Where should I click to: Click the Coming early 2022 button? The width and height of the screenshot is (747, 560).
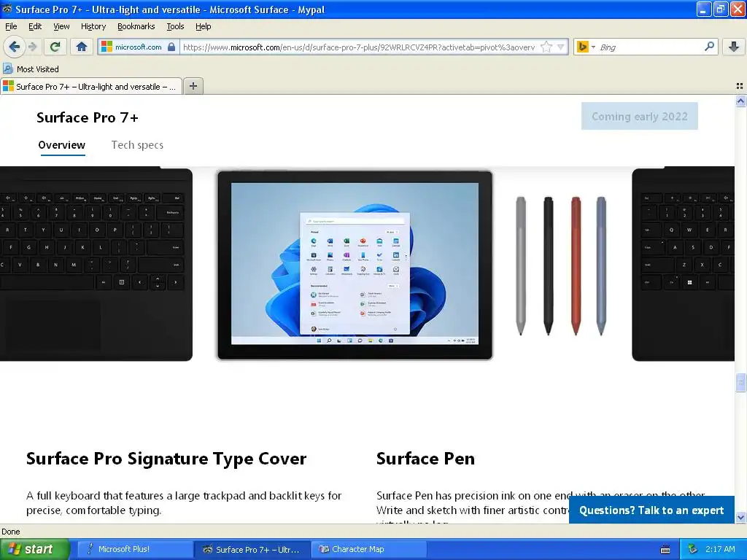pyautogui.click(x=639, y=116)
